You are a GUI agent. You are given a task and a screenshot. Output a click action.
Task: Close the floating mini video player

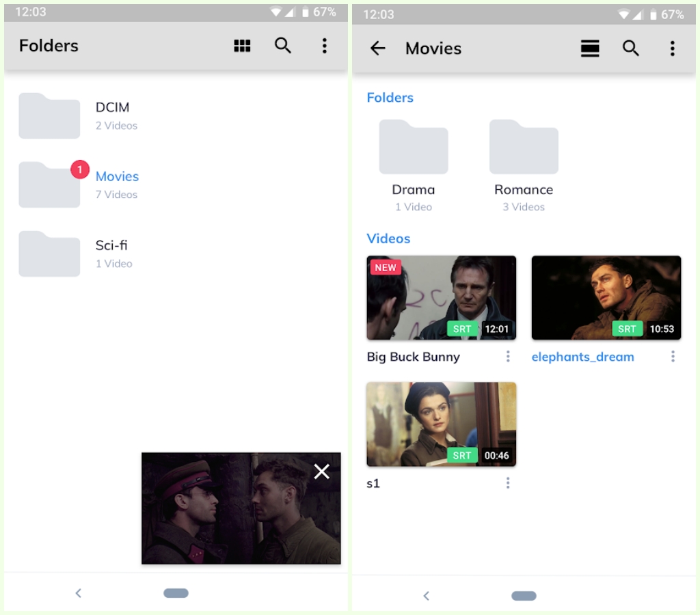pos(321,471)
